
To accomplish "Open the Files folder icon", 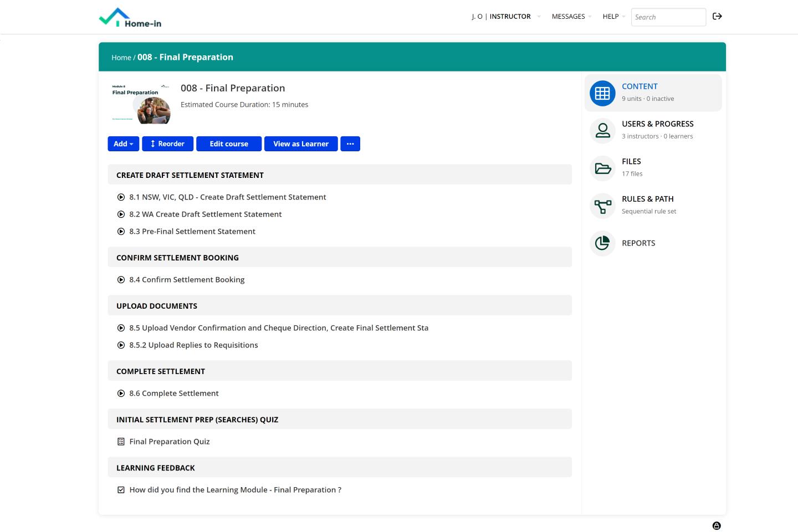I will tap(602, 168).
